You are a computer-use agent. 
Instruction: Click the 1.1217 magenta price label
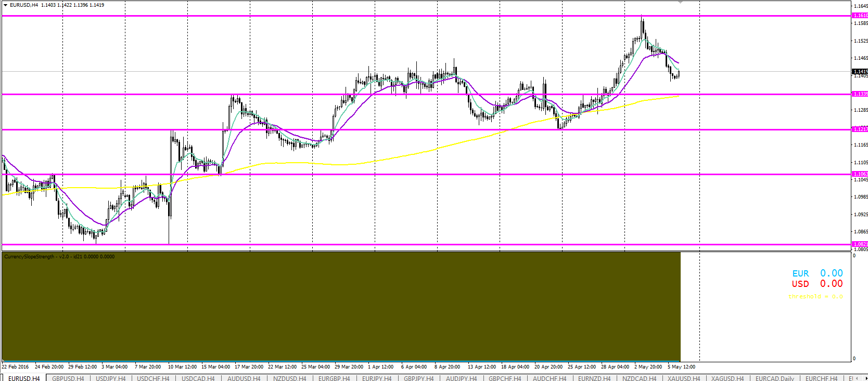pos(860,129)
